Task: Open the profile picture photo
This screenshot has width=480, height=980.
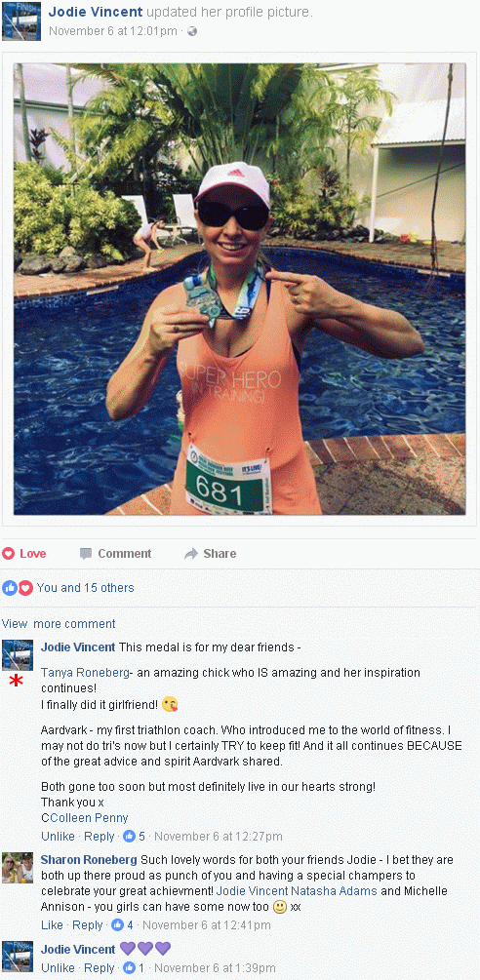Action: [x=239, y=289]
